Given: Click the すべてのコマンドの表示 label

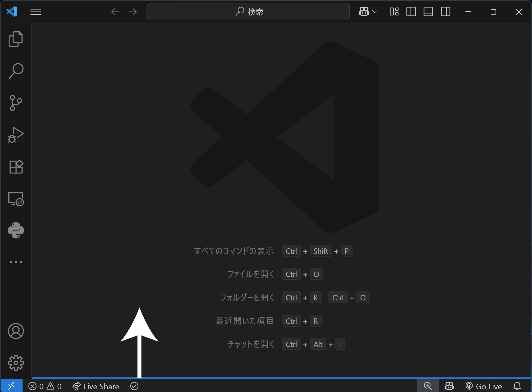Looking at the screenshot, I should pyautogui.click(x=234, y=251).
